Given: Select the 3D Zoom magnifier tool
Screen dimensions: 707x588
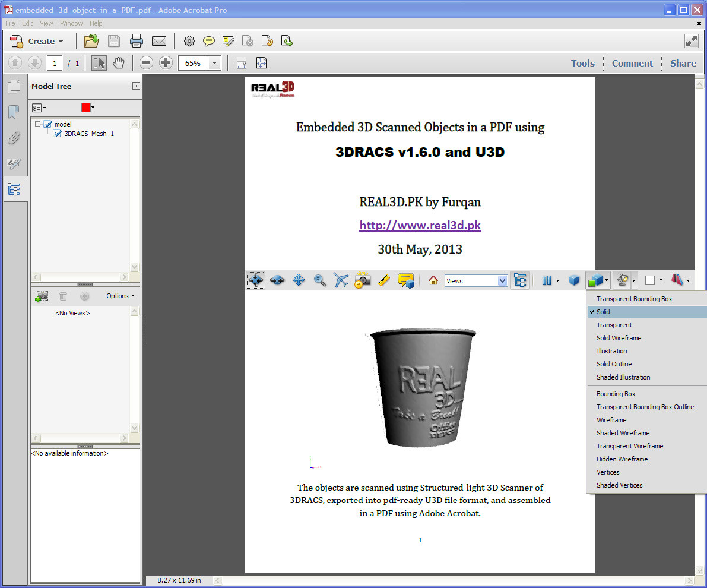Looking at the screenshot, I should 320,280.
